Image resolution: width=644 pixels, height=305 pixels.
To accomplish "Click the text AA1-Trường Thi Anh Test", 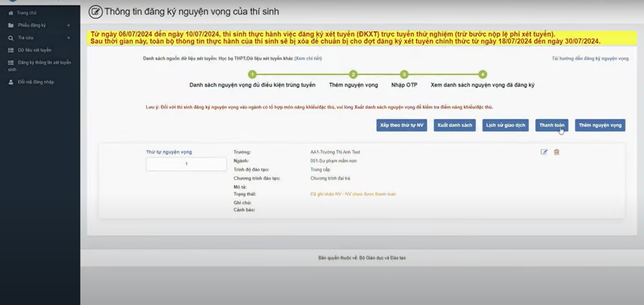I will 335,152.
